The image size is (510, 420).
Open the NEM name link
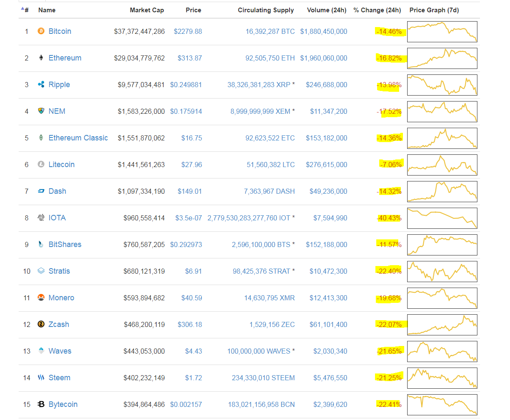[x=57, y=111]
